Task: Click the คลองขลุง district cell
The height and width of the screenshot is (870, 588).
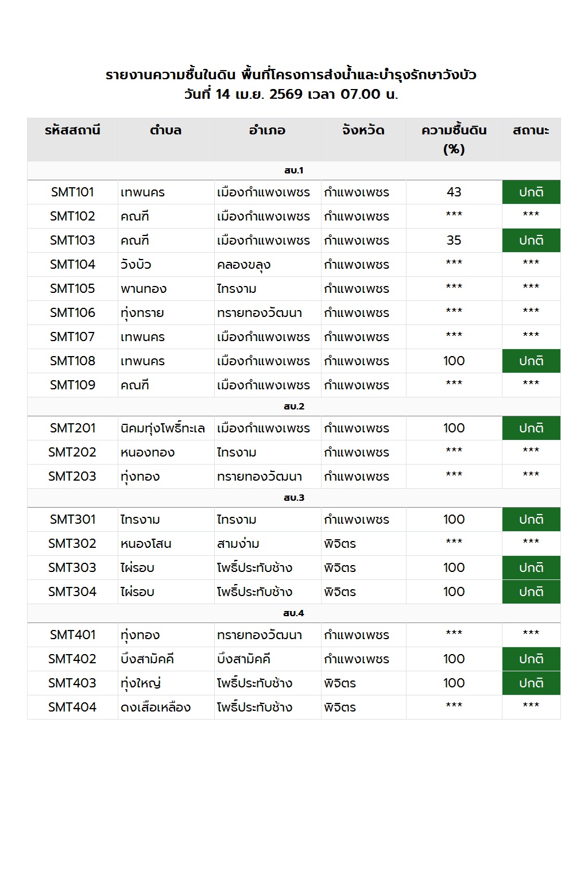Action: (x=243, y=265)
